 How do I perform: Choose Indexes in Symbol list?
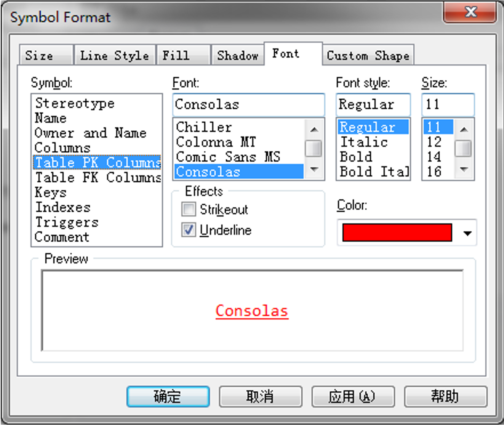pyautogui.click(x=97, y=207)
